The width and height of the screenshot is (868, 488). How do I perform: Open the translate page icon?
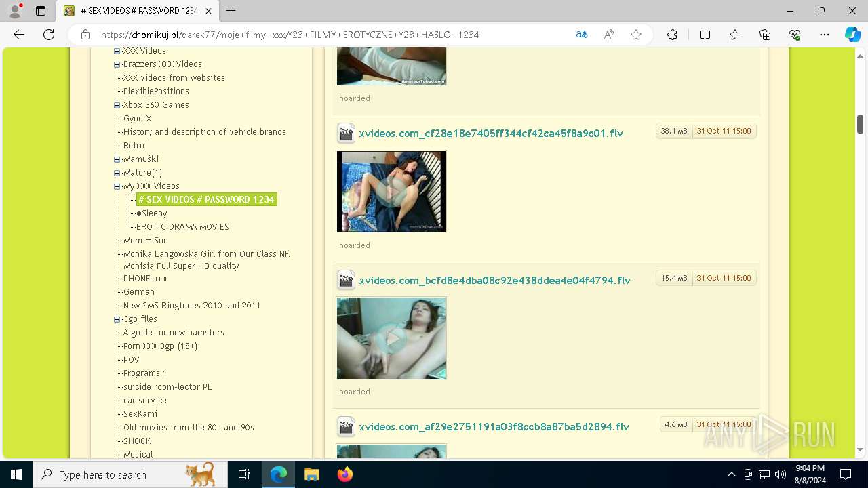[x=582, y=35]
